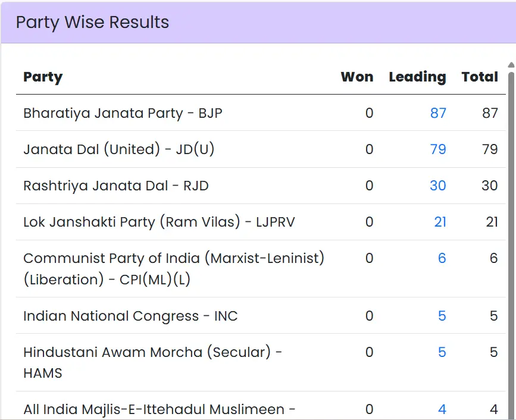The image size is (516, 420).
Task: Click the blue 5 next to Indian National Congress
Action: [x=442, y=316]
